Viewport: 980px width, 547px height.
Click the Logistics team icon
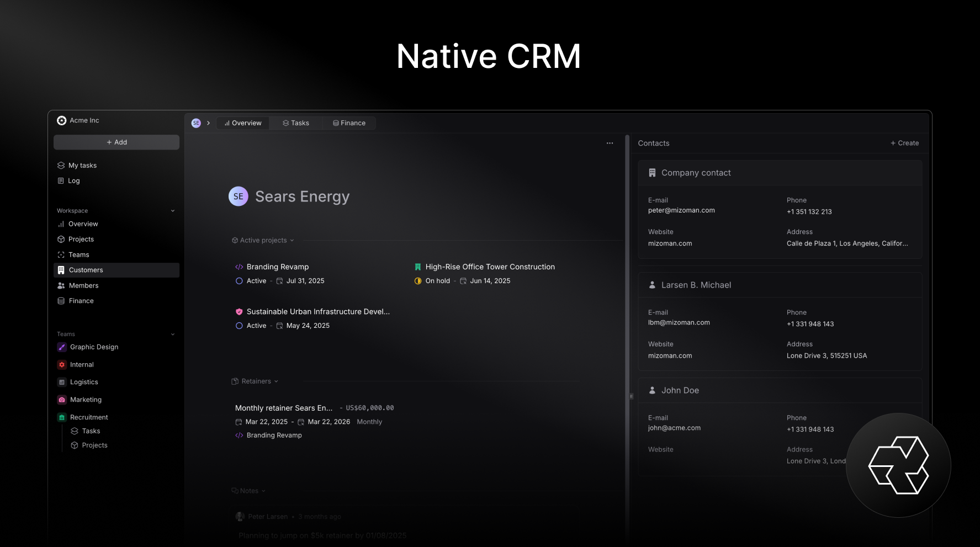point(62,382)
